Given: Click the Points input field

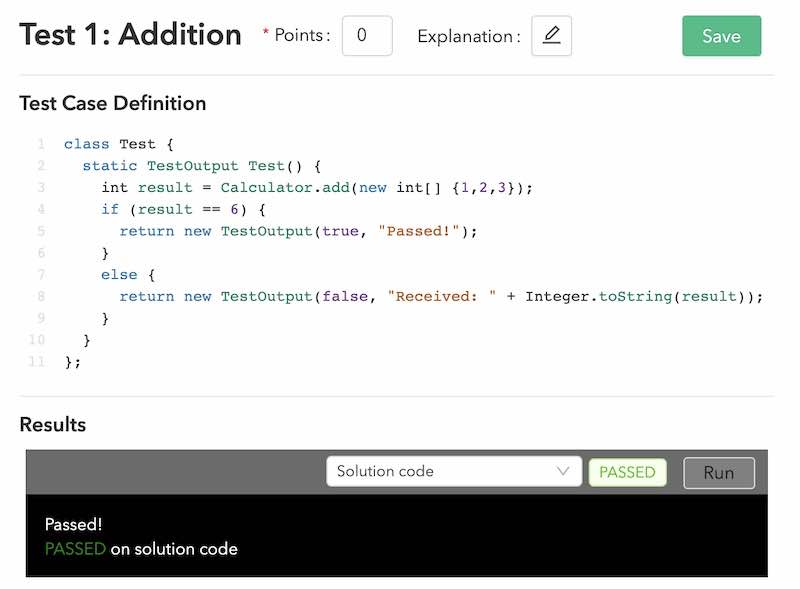Looking at the screenshot, I should pos(367,34).
